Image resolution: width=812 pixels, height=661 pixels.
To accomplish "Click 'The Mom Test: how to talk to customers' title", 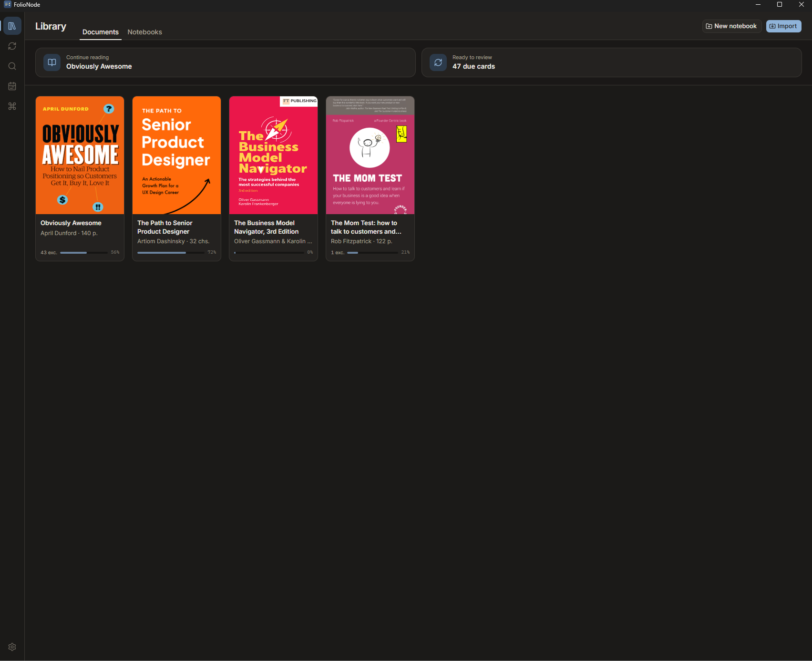I will [366, 227].
